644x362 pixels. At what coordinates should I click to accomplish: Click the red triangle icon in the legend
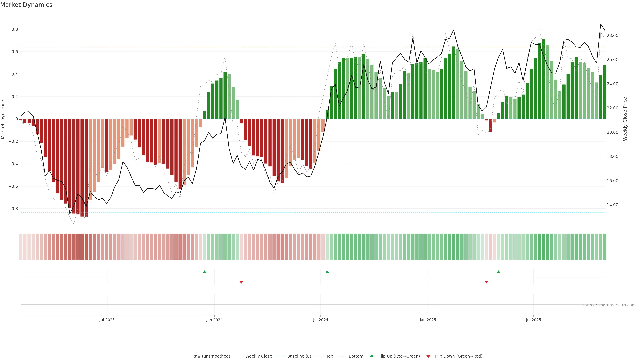428,356
